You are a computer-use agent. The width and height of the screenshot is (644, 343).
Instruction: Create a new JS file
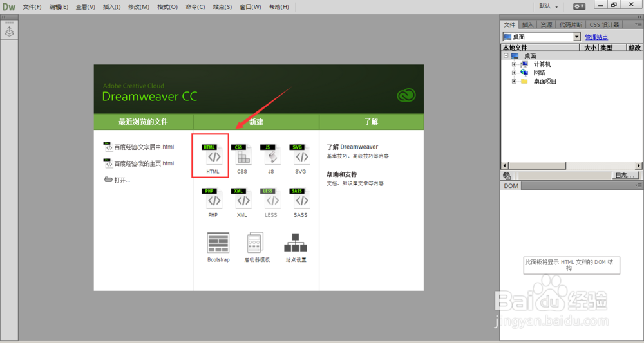click(x=271, y=160)
